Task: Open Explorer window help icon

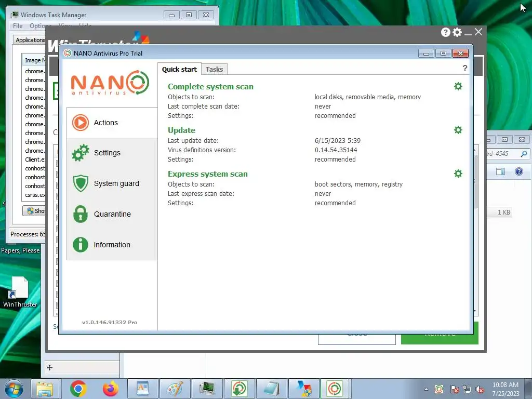Action: coord(519,171)
